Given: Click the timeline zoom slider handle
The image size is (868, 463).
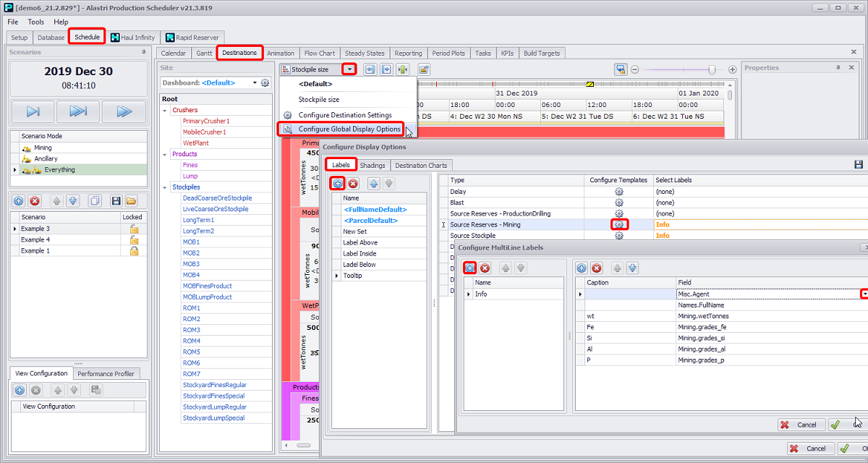Looking at the screenshot, I should pos(712,69).
